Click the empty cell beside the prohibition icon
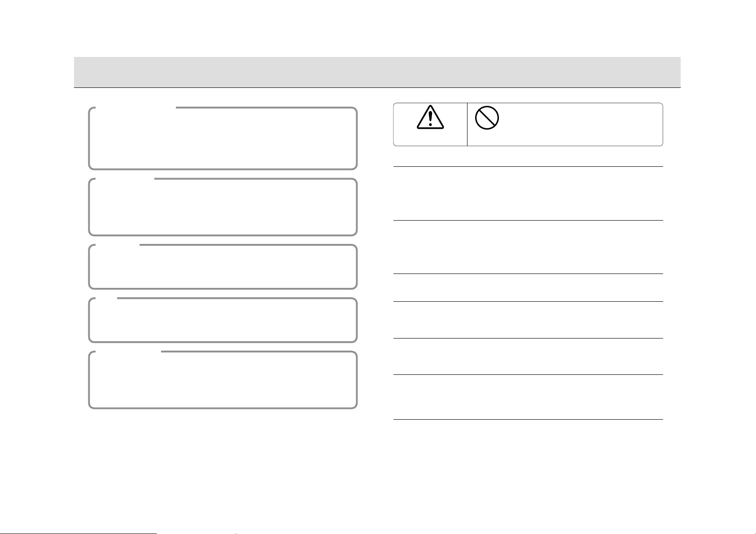This screenshot has width=756, height=534. pos(581,124)
